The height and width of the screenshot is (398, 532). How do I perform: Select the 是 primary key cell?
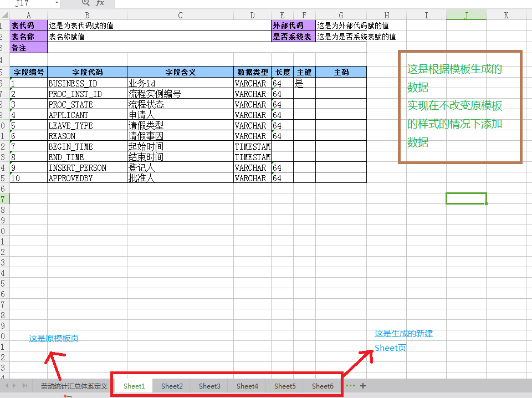tap(304, 83)
